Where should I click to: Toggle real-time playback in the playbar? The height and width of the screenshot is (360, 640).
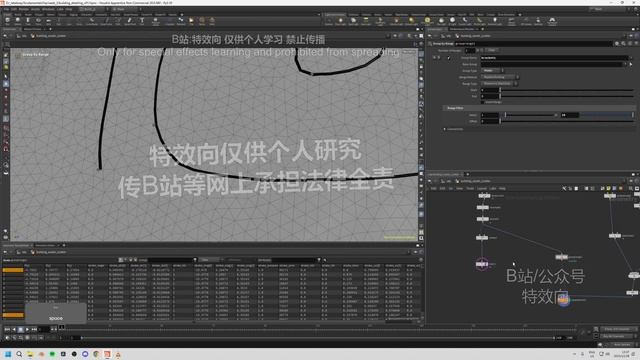[7, 338]
